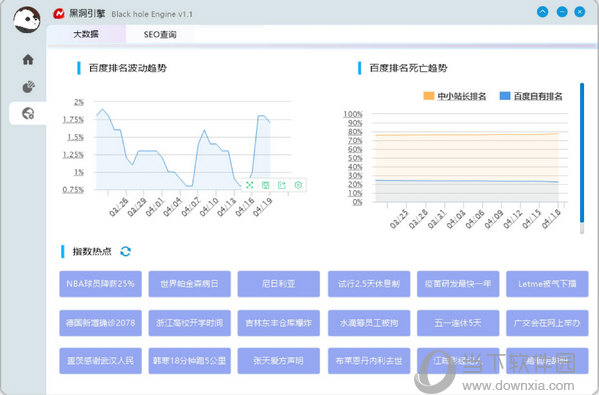Select the sidebar globe icon
Viewport: 599px width, 395px height.
click(x=28, y=113)
